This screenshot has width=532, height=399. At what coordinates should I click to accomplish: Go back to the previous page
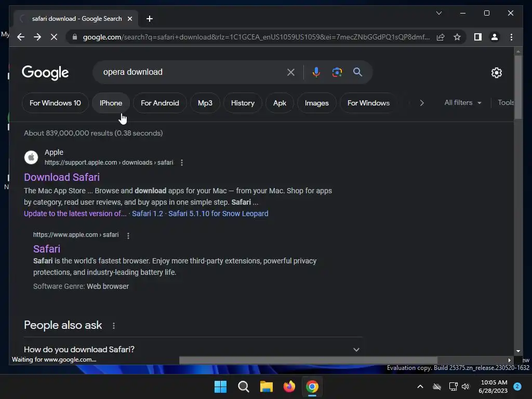21,37
